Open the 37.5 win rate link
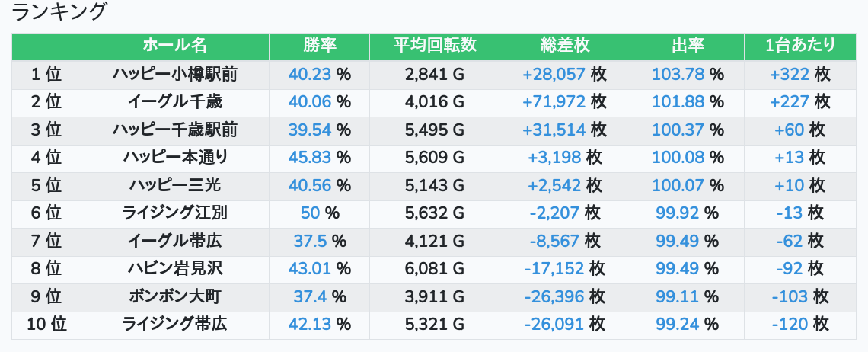 pyautogui.click(x=310, y=241)
